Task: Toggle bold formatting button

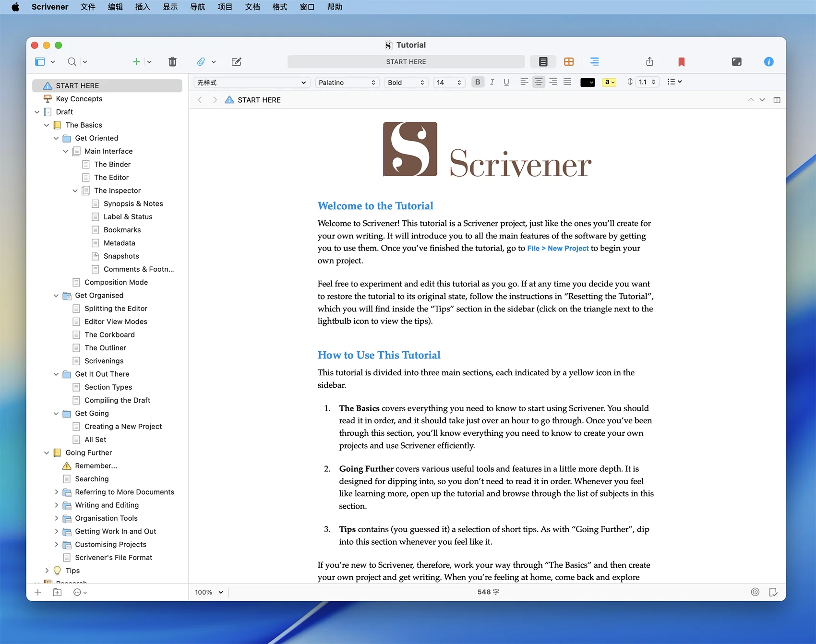Action: pos(477,82)
